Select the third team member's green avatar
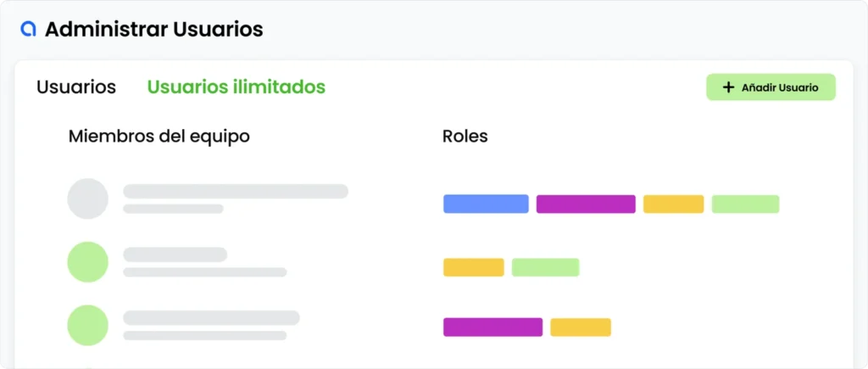The image size is (868, 369). (x=87, y=325)
